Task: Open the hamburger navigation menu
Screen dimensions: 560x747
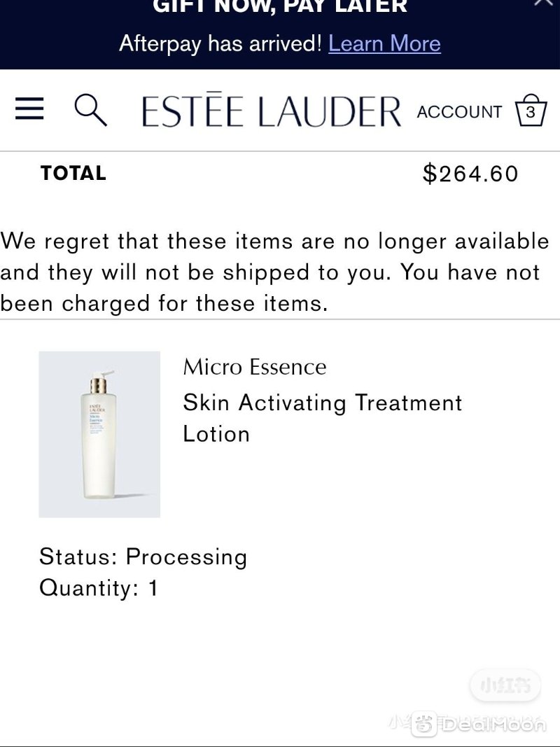Action: 29,109
